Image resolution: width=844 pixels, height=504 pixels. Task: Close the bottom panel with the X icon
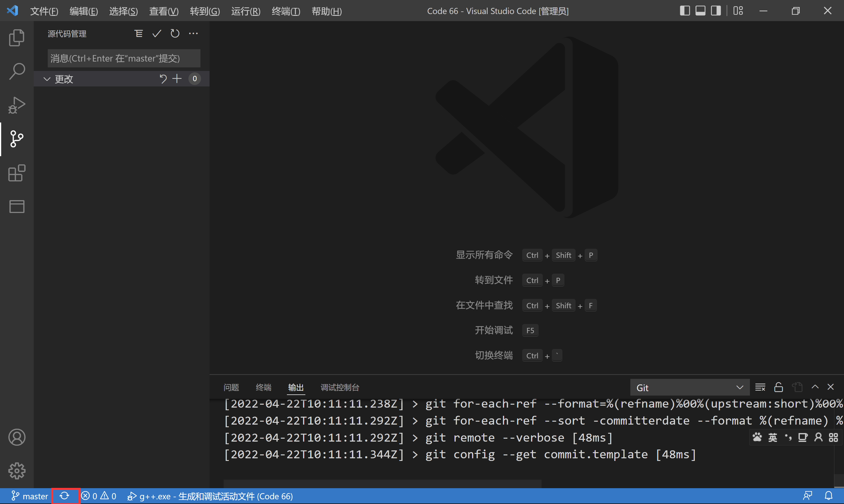coord(831,387)
